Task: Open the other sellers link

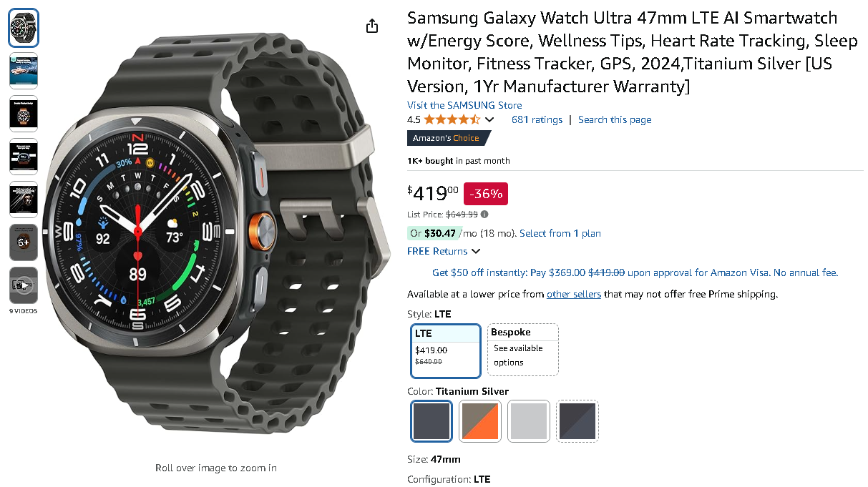Action: point(573,294)
